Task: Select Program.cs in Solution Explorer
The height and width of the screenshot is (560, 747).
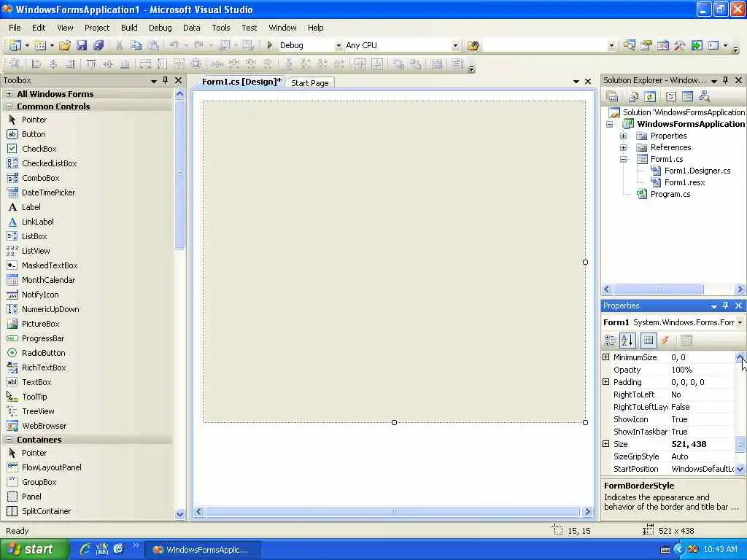Action: click(670, 194)
